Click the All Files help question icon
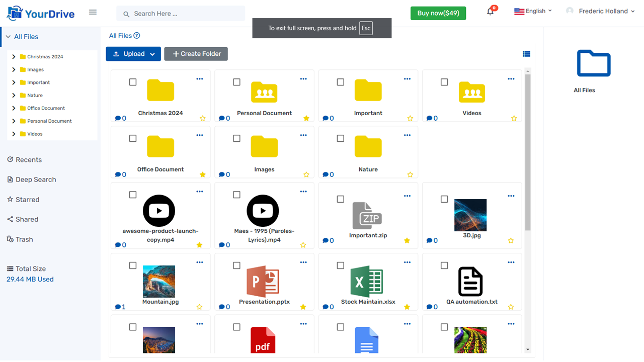This screenshot has width=644, height=362. (x=137, y=36)
